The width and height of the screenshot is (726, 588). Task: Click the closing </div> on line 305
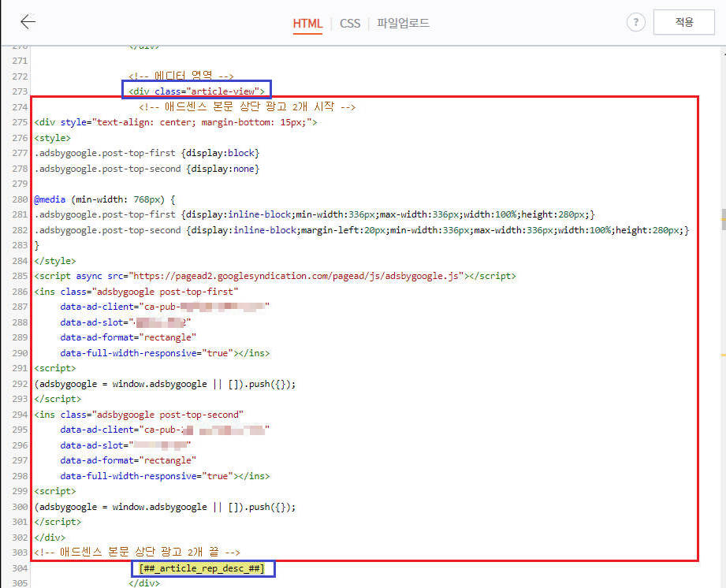pyautogui.click(x=144, y=583)
